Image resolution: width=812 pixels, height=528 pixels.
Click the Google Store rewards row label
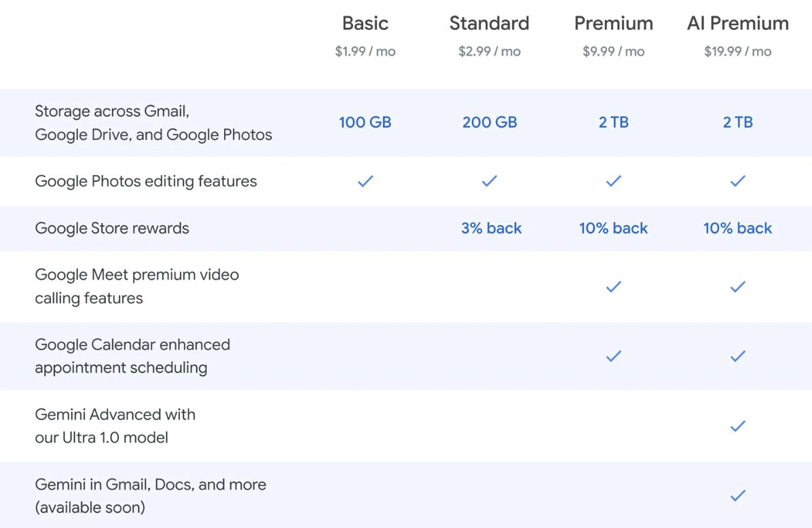(x=112, y=228)
